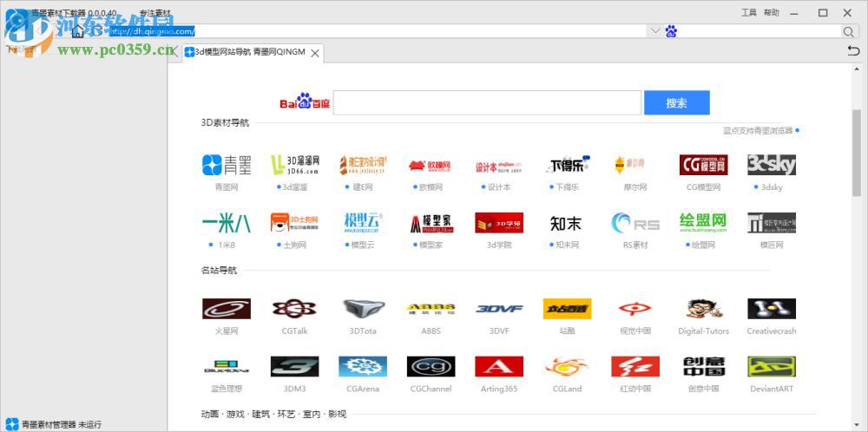
Task: Click the 专注素材 title label
Action: coord(155,13)
